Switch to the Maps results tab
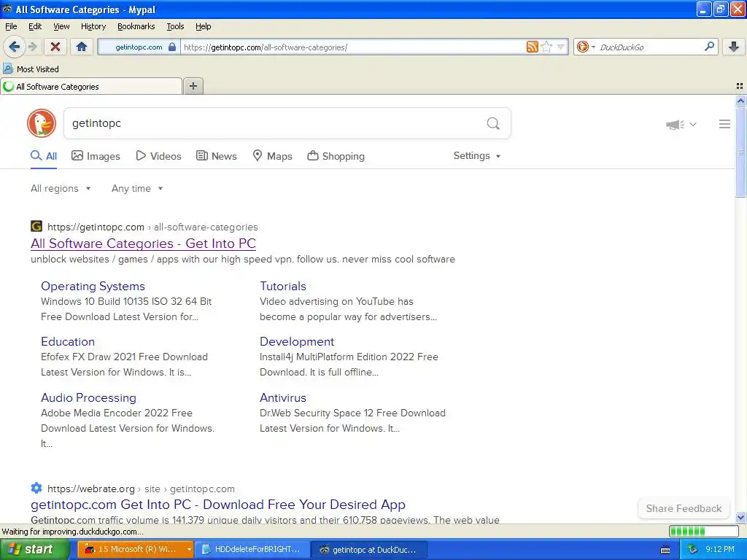747x560 pixels. 273,156
